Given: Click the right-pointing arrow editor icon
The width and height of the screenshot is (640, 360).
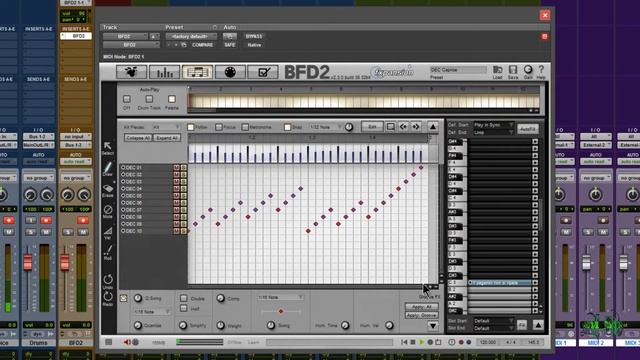Looking at the screenshot, I should tap(416, 127).
